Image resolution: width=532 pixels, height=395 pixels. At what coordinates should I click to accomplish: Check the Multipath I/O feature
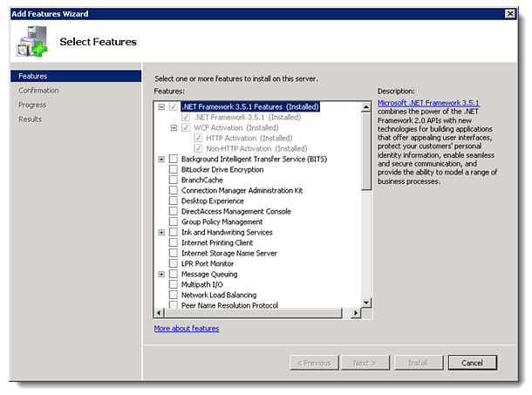click(x=174, y=284)
